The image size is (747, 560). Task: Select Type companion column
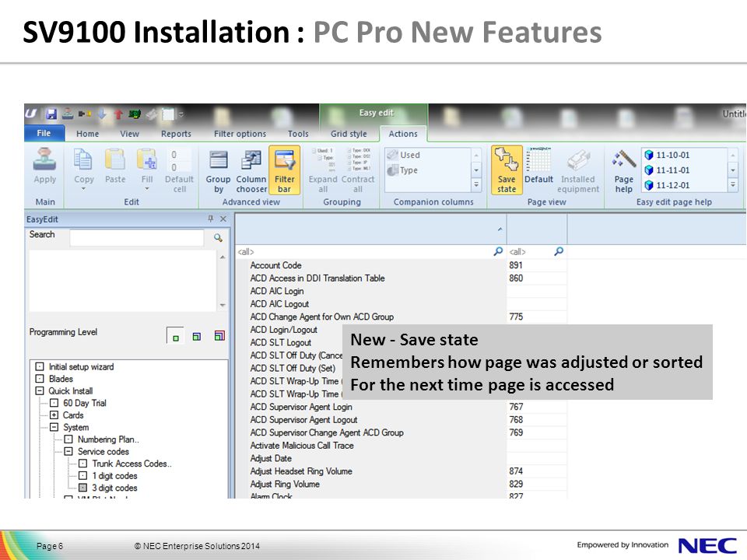(x=402, y=170)
